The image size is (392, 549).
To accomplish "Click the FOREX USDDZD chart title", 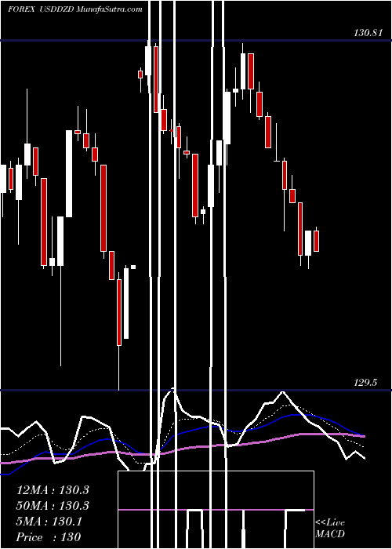I will (75, 9).
